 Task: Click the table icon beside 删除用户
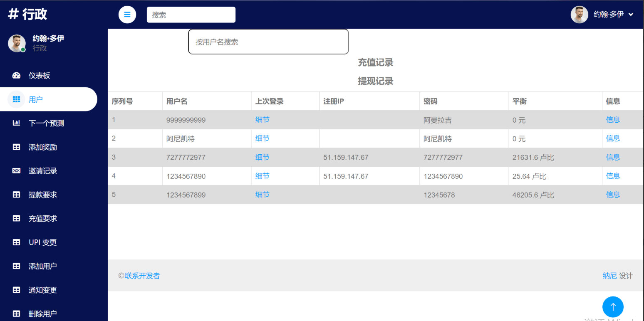click(16, 314)
